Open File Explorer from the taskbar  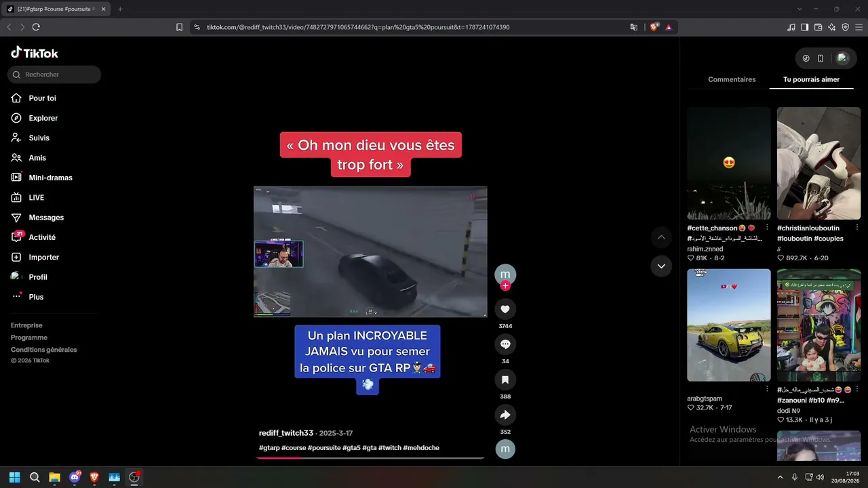54,477
